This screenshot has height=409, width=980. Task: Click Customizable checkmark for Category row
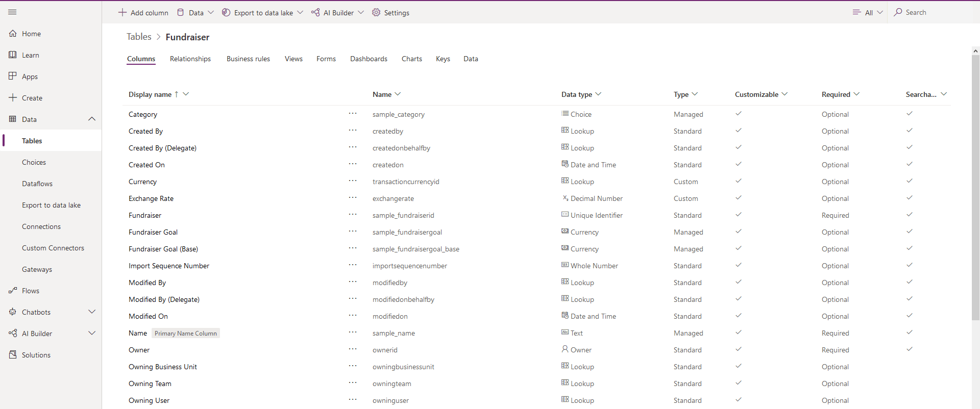[x=739, y=114]
